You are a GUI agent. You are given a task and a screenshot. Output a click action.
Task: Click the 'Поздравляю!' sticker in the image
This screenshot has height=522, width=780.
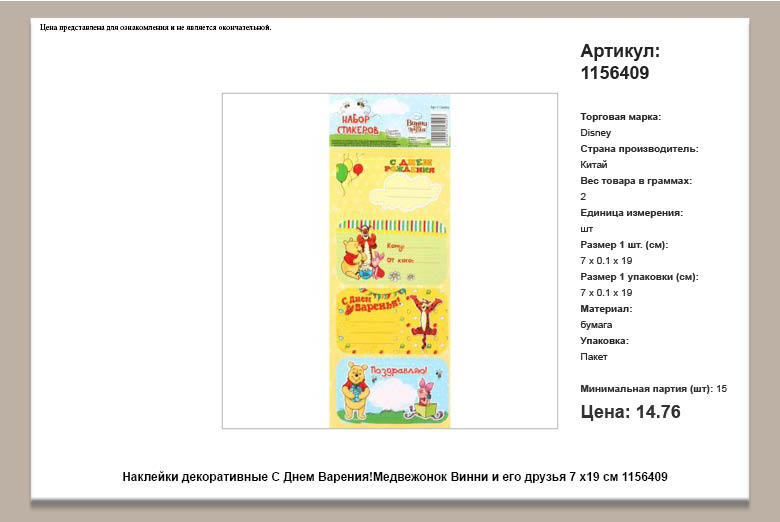(x=390, y=392)
